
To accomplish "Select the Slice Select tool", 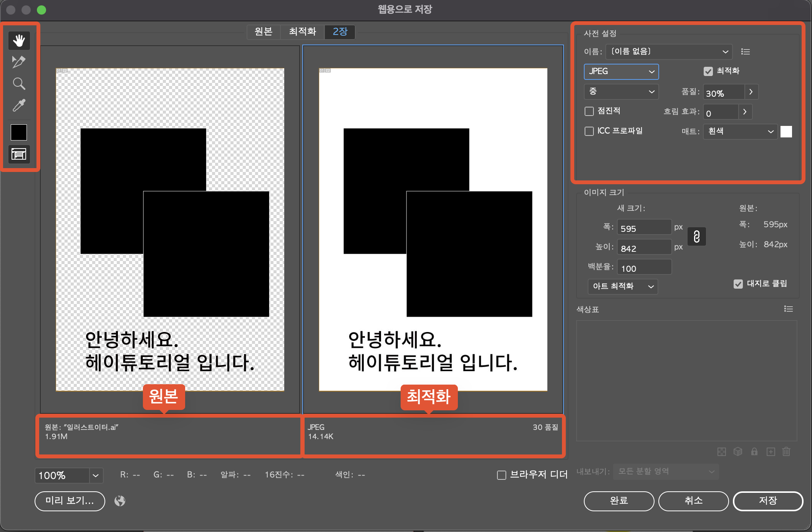I will coord(19,62).
